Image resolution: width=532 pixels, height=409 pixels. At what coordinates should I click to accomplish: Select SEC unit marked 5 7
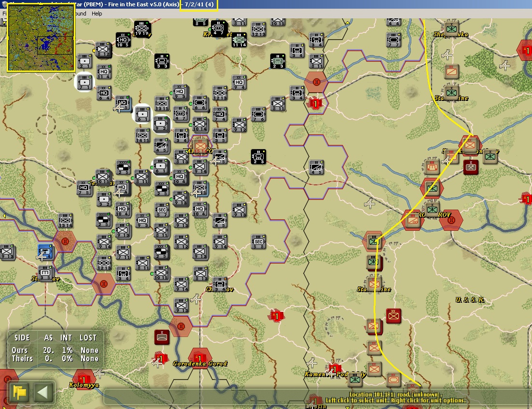[162, 210]
